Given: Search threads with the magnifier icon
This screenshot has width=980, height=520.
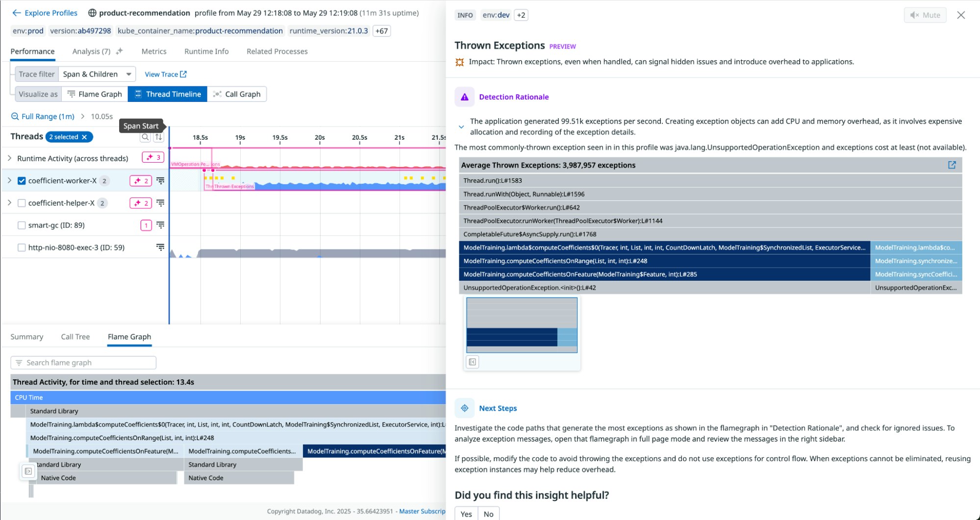Looking at the screenshot, I should (145, 137).
